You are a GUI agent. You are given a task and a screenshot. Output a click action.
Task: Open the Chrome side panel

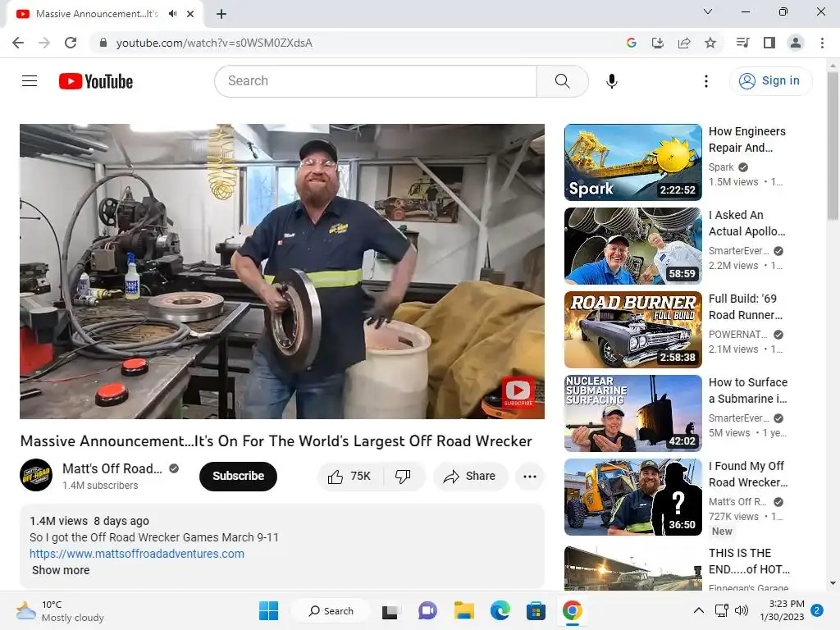click(x=769, y=43)
